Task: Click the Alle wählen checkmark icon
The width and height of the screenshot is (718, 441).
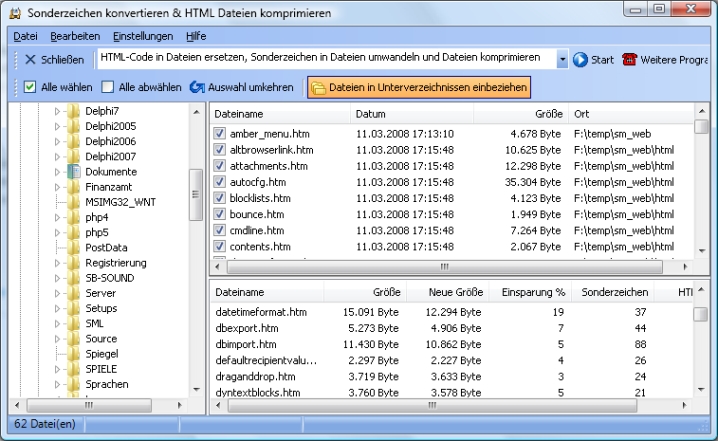Action: 30,88
